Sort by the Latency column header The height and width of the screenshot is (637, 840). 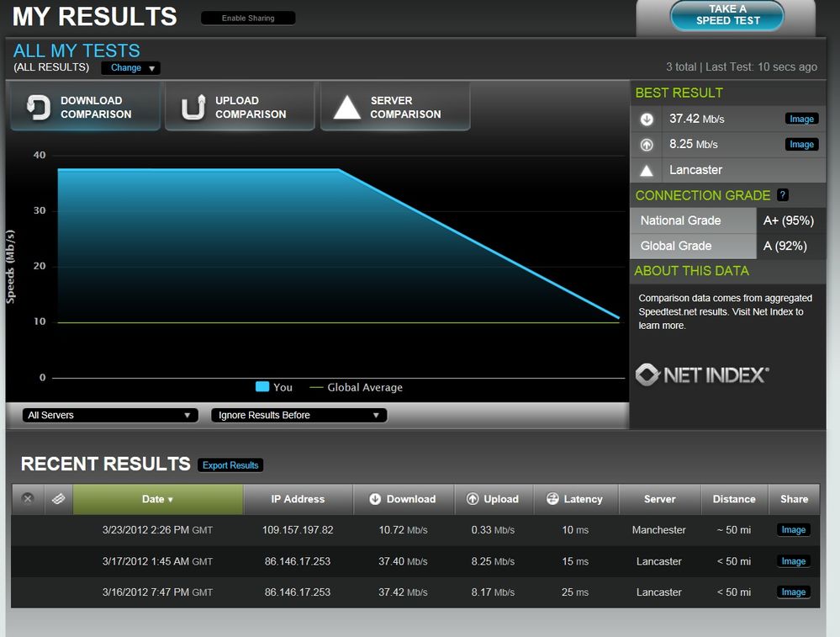point(576,499)
